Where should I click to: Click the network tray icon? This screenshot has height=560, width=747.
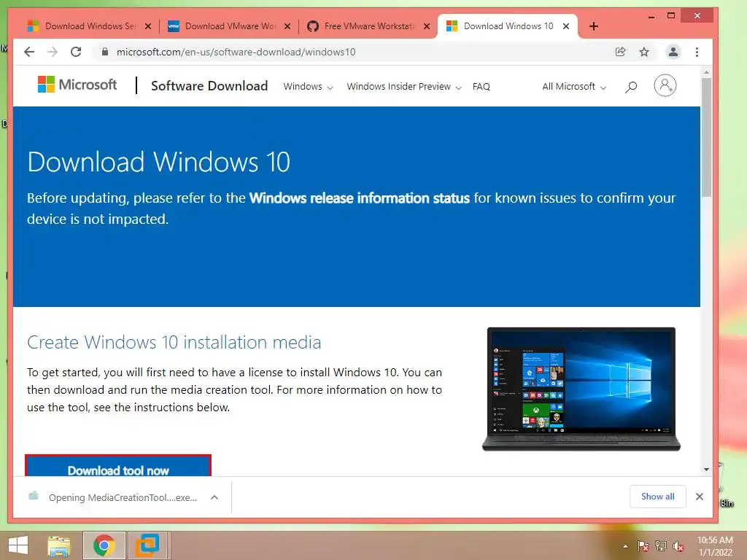pyautogui.click(x=661, y=546)
